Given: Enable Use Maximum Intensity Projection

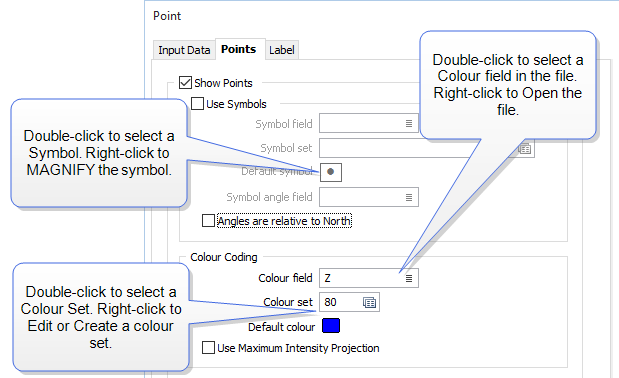Looking at the screenshot, I should (x=208, y=348).
